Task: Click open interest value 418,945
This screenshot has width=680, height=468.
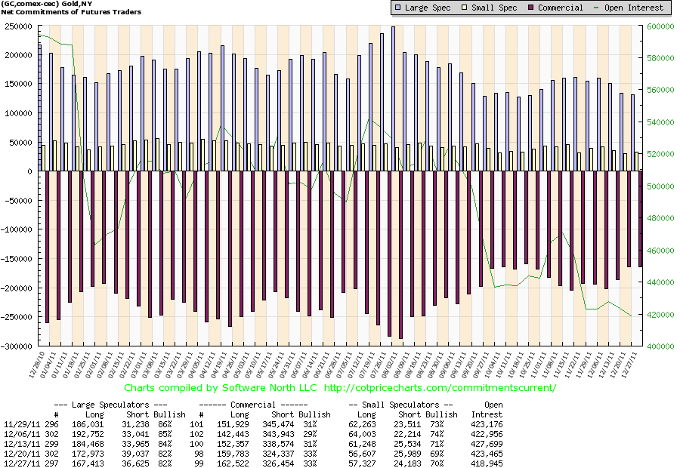Action: pos(487,464)
